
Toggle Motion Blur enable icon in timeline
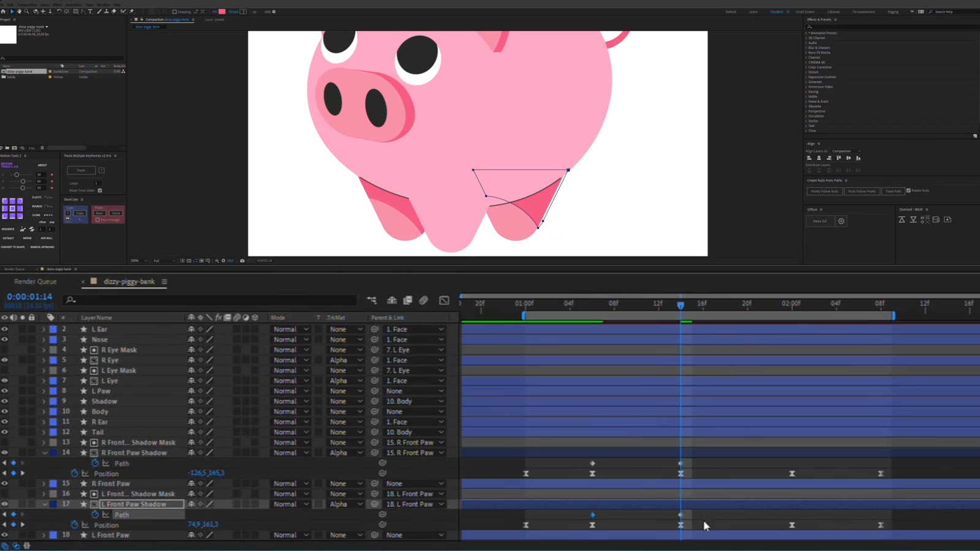tap(423, 300)
